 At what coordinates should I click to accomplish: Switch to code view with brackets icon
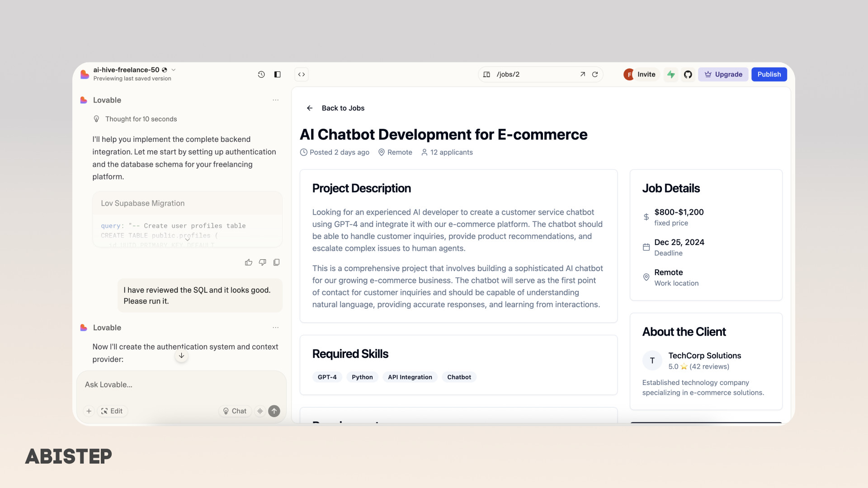302,75
